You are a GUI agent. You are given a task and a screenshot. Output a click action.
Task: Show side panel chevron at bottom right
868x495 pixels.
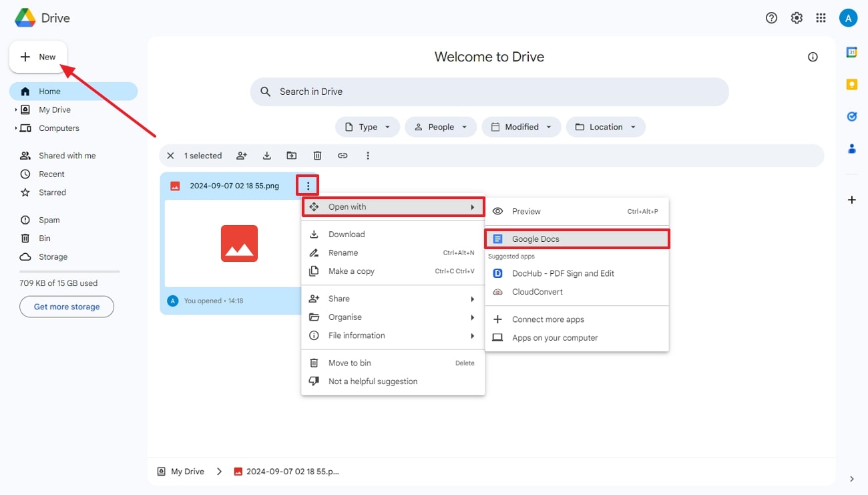851,479
